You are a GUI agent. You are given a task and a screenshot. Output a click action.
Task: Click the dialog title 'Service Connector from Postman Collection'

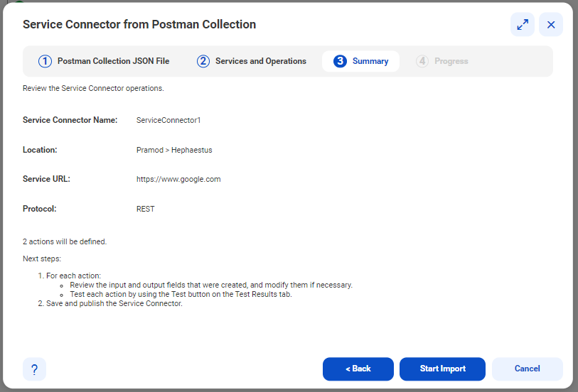(x=139, y=24)
